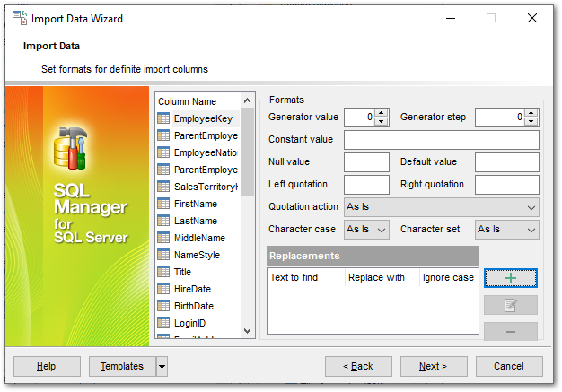Go to previous step with Back button
The image size is (562, 392).
tap(358, 366)
